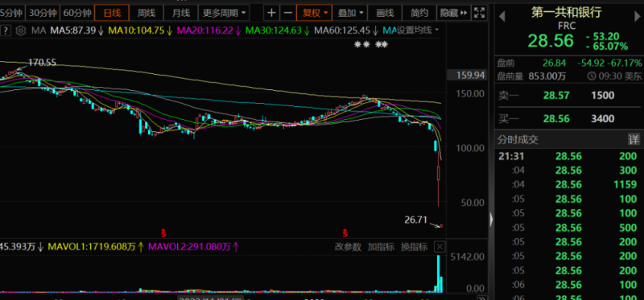Viewport: 644px width, 300px height.
Task: Open MA indicator settings gear icon
Action: click(x=22, y=31)
